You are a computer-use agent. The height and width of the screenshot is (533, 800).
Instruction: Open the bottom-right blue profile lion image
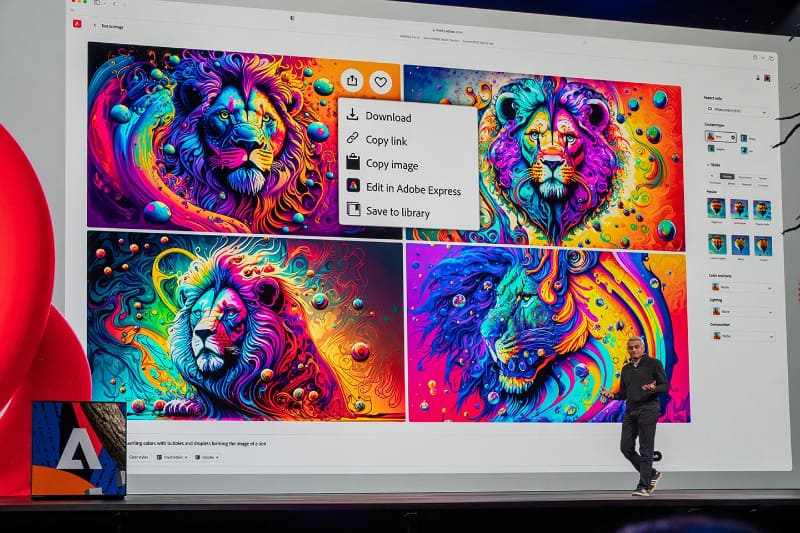[548, 334]
